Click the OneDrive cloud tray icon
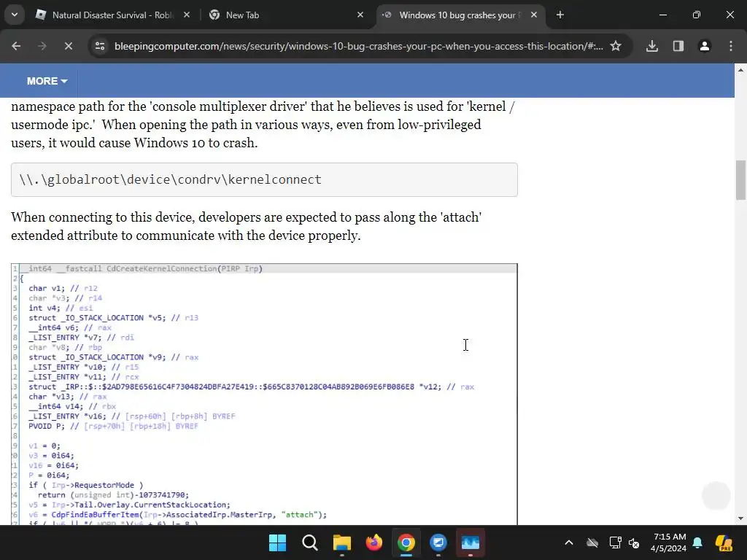Viewport: 747px width, 560px height. coord(592,542)
